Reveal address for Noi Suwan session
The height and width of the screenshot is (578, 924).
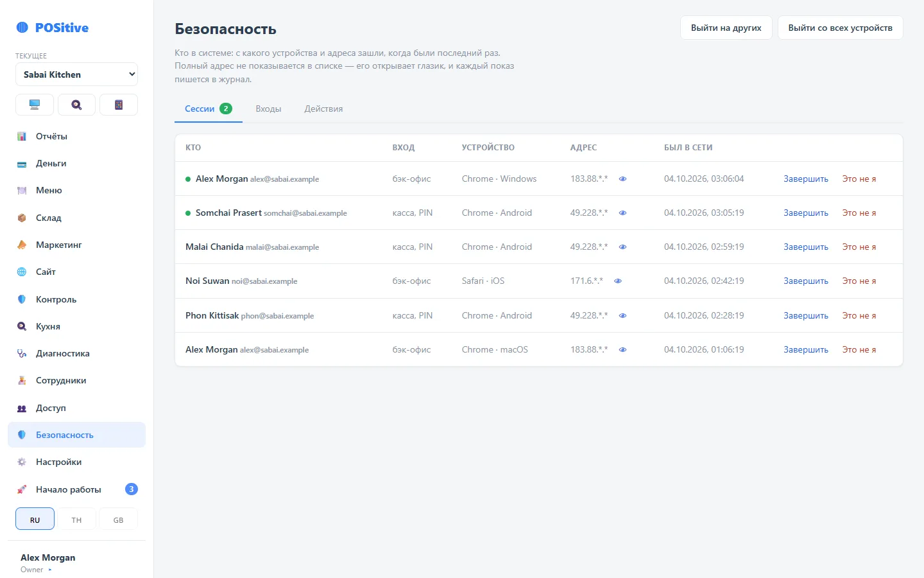pos(618,281)
